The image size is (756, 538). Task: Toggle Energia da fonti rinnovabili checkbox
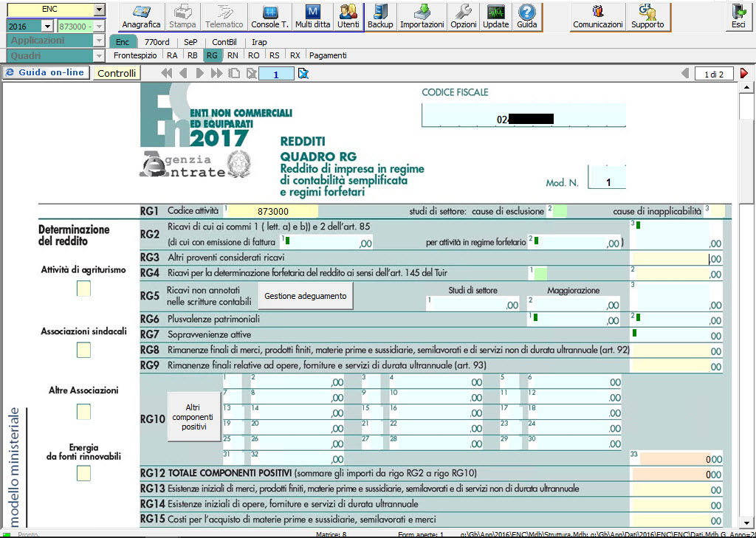[83, 473]
